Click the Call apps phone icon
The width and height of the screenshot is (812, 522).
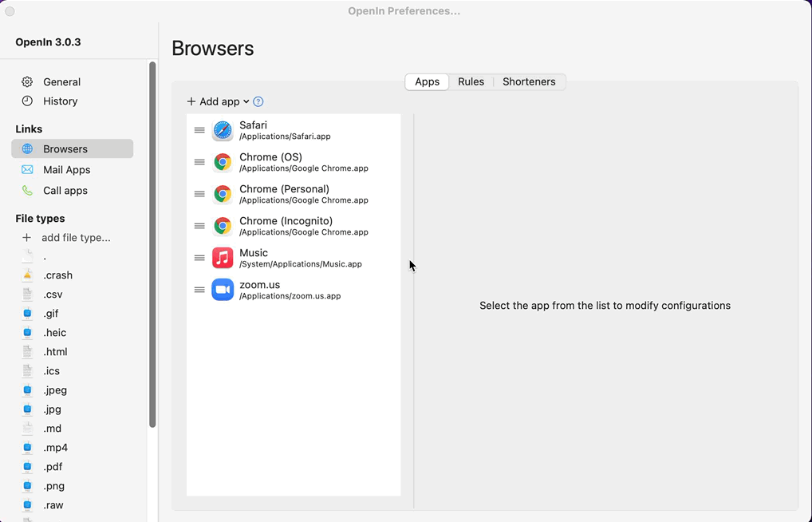(x=27, y=191)
